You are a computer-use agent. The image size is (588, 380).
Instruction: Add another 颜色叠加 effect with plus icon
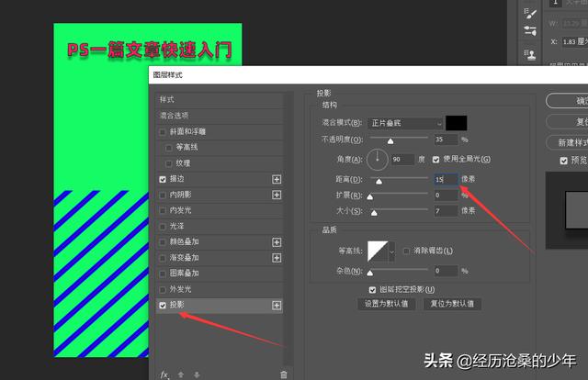coord(277,242)
